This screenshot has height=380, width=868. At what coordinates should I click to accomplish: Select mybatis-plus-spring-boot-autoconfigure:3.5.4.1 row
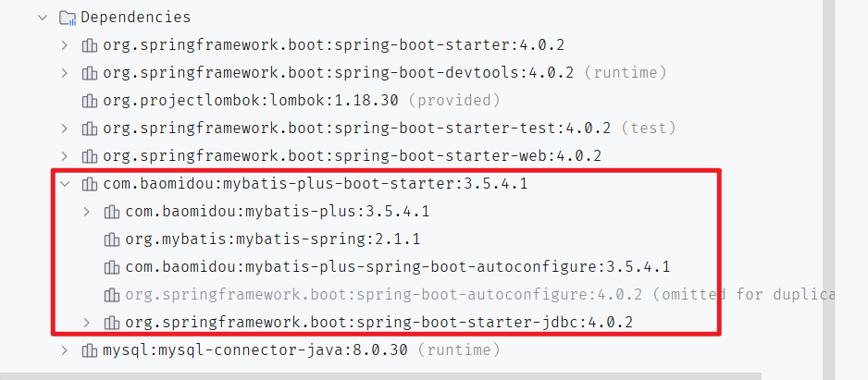point(398,266)
